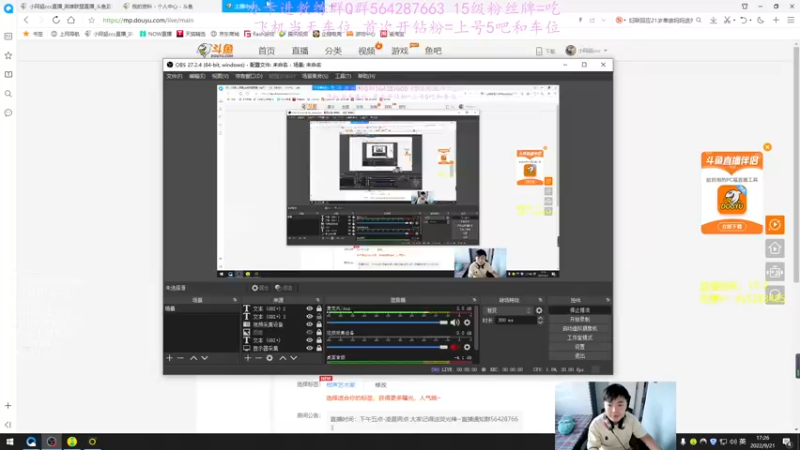
Task: Toggle lock on video capture device source
Action: pyautogui.click(x=319, y=324)
